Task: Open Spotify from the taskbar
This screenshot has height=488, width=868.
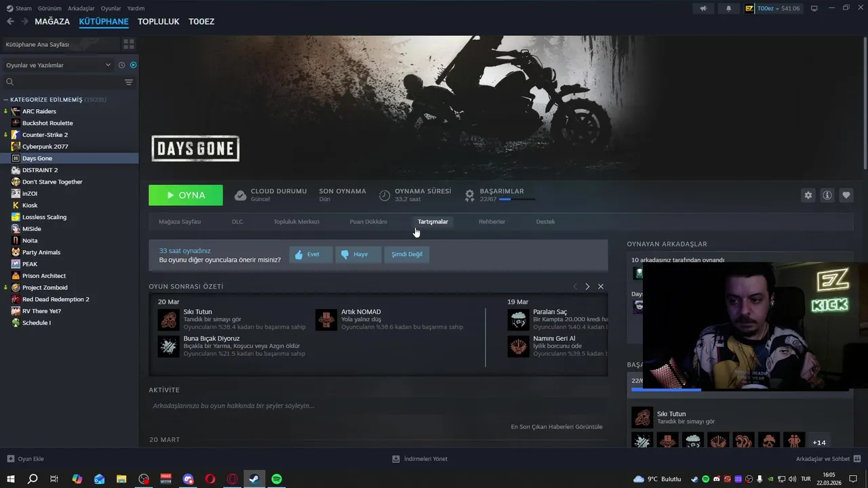Action: pyautogui.click(x=277, y=479)
